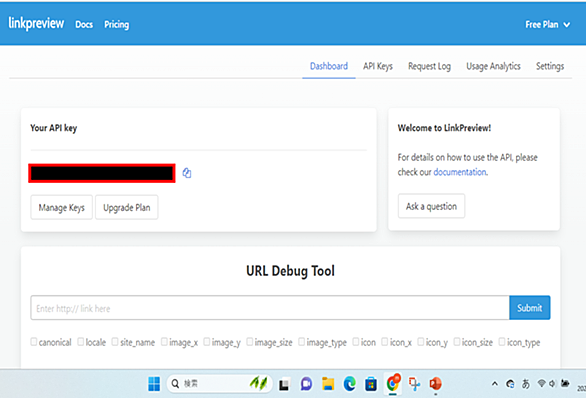
Task: Enable the locale checkbox
Action: tap(81, 342)
